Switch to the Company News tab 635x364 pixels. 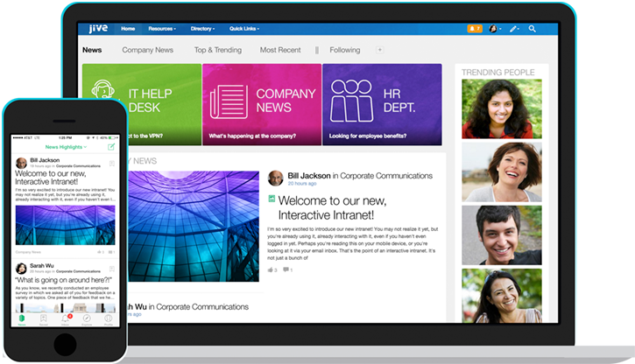(x=148, y=50)
